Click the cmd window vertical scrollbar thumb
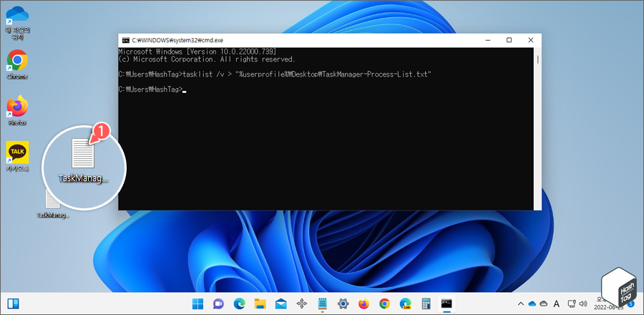644x315 pixels. pyautogui.click(x=537, y=59)
